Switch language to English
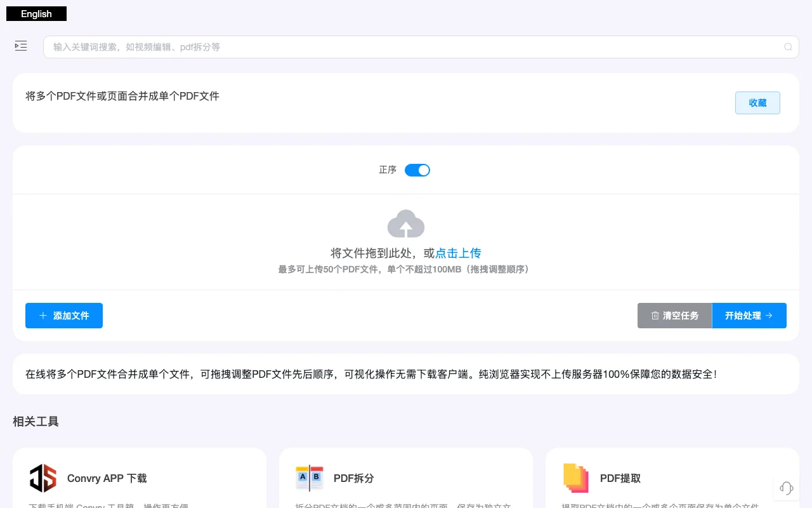Image resolution: width=812 pixels, height=508 pixels. pyautogui.click(x=36, y=14)
